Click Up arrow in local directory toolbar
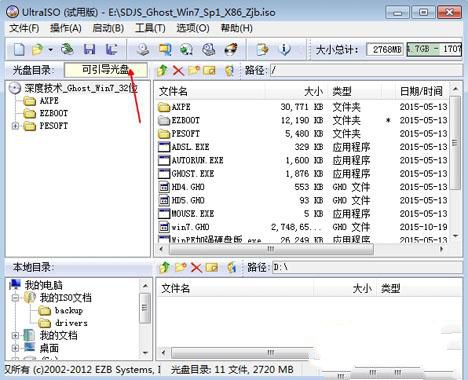Screen dimensions: 468x380 tap(164, 267)
